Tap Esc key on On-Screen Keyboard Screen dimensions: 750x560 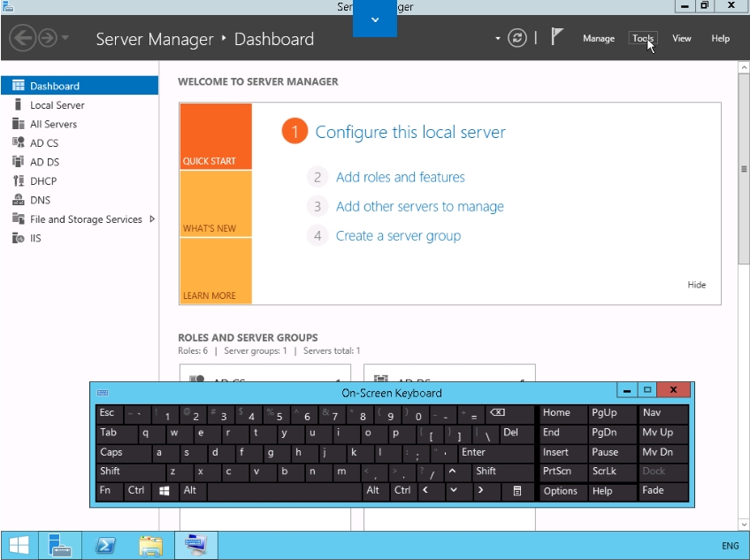coord(110,414)
